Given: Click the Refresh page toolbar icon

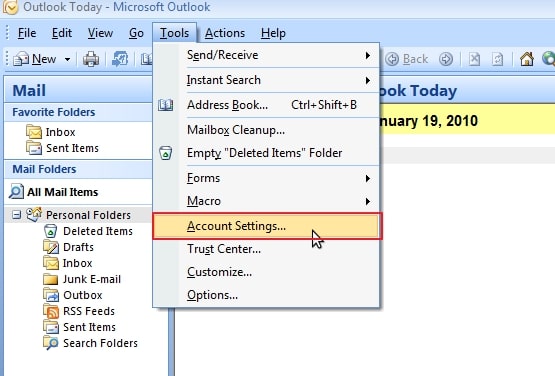Looking at the screenshot, I should [x=497, y=59].
